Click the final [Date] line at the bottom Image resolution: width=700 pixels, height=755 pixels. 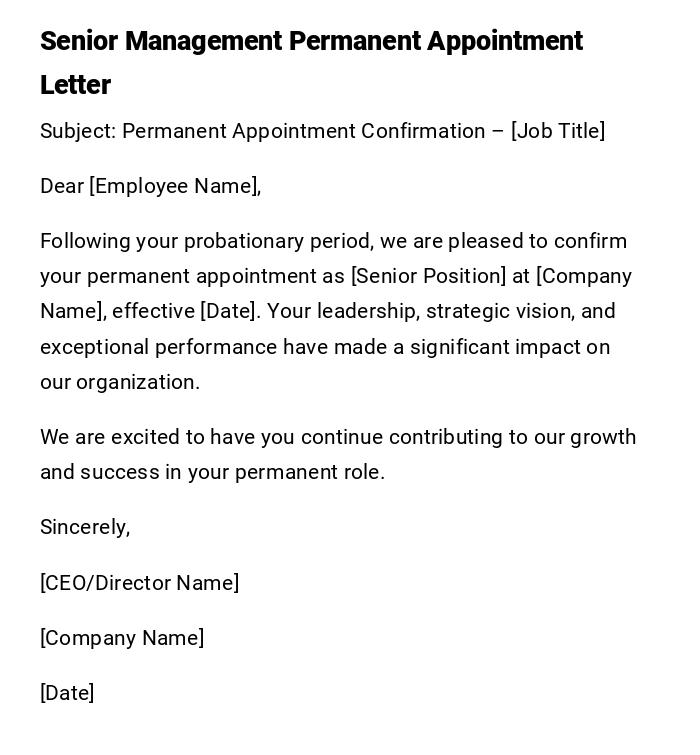pyautogui.click(x=67, y=693)
